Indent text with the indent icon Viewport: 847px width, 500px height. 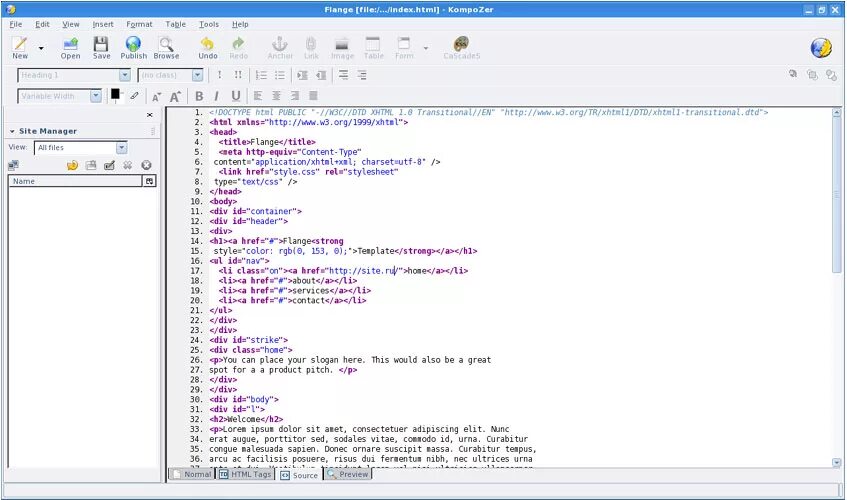click(302, 75)
